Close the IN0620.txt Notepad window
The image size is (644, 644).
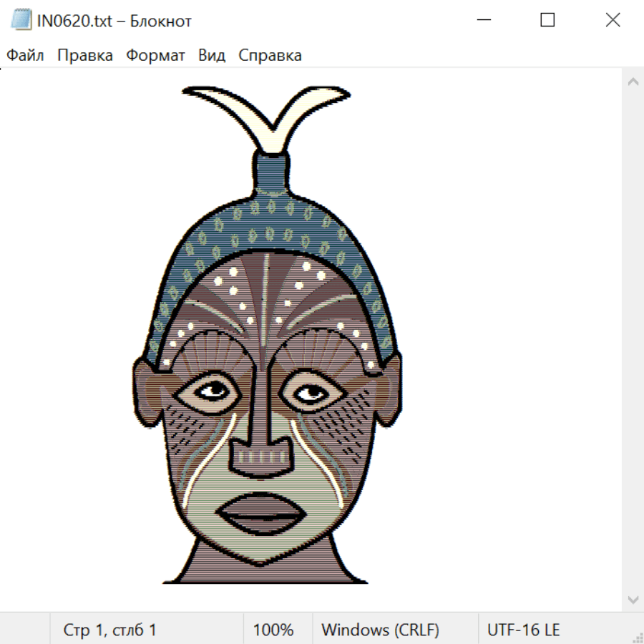[x=613, y=21]
